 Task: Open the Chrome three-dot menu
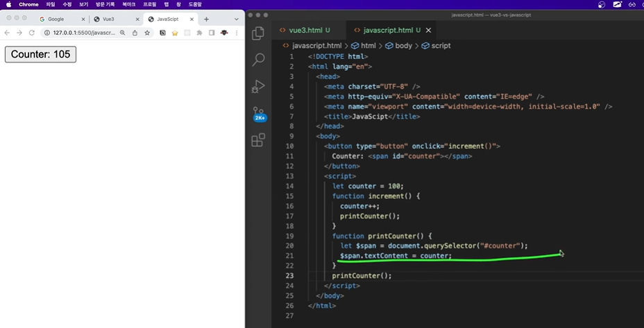click(x=237, y=33)
